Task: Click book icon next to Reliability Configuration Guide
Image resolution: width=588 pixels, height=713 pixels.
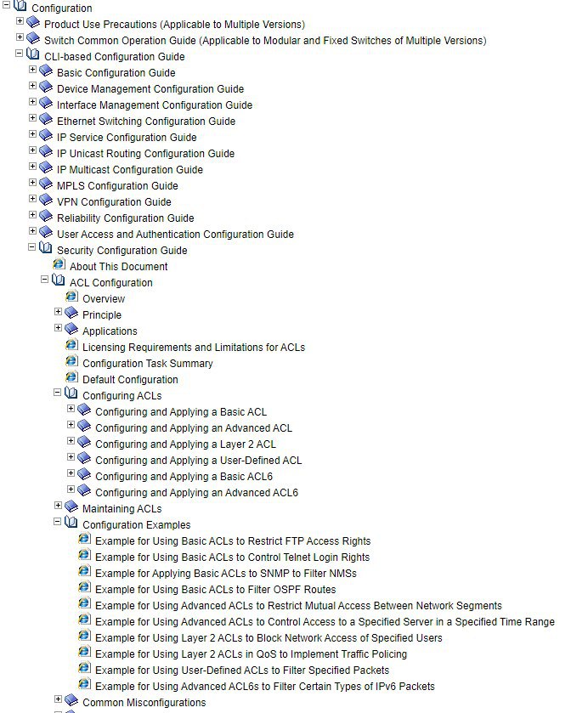Action: (x=46, y=216)
